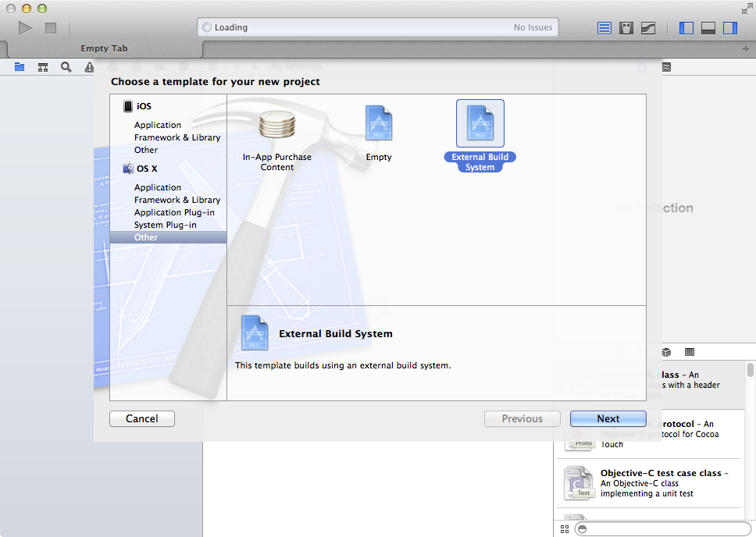Toggle the Utilities pane visibility
The height and width of the screenshot is (537, 756).
730,28
